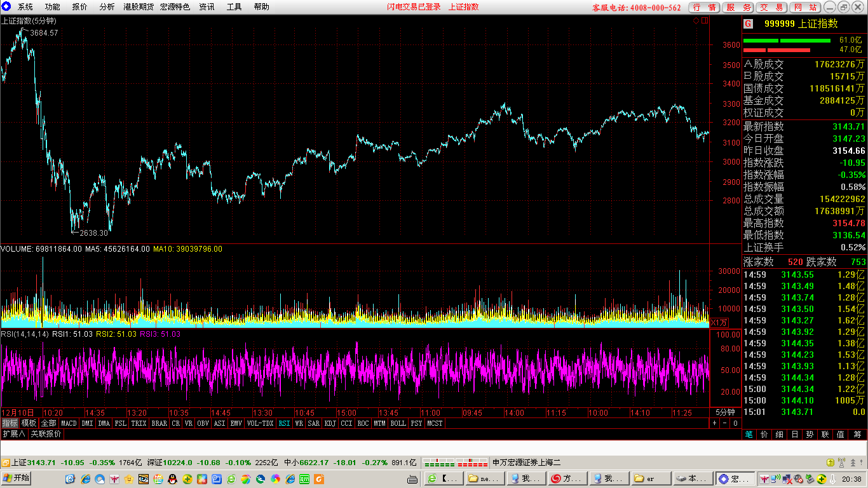The width and height of the screenshot is (868, 488).
Task: Select the 势 tab in quote panel
Action: [811, 435]
